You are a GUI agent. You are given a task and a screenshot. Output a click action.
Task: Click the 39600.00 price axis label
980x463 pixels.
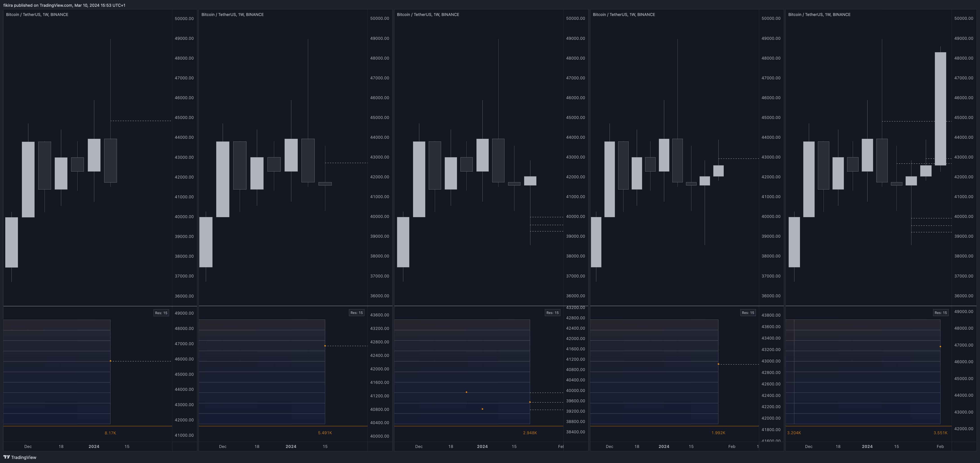pos(576,401)
